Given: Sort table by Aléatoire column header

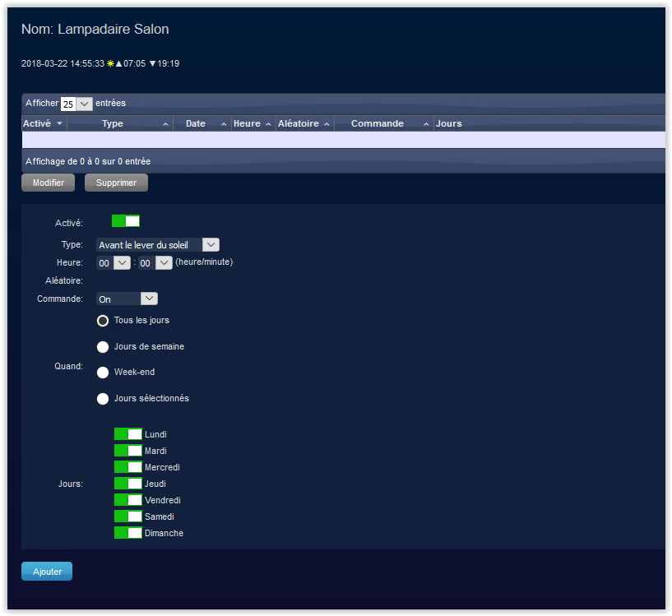Looking at the screenshot, I should coord(299,123).
